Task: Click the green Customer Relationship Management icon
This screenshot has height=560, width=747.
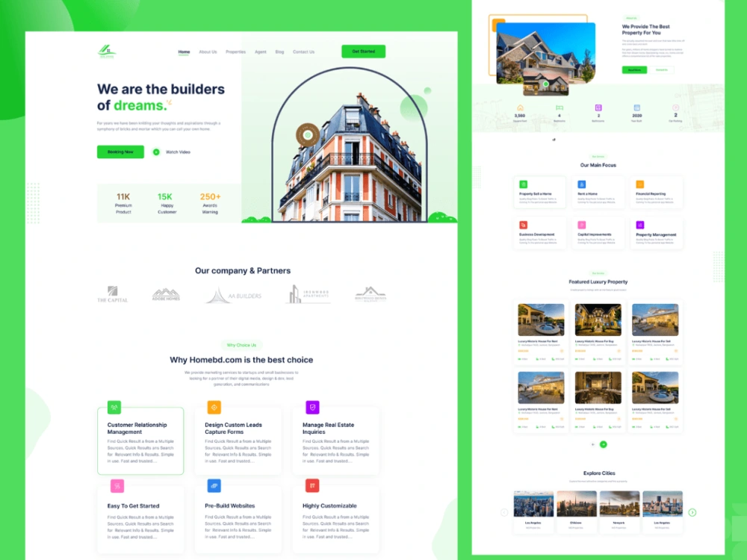Action: coord(114,408)
